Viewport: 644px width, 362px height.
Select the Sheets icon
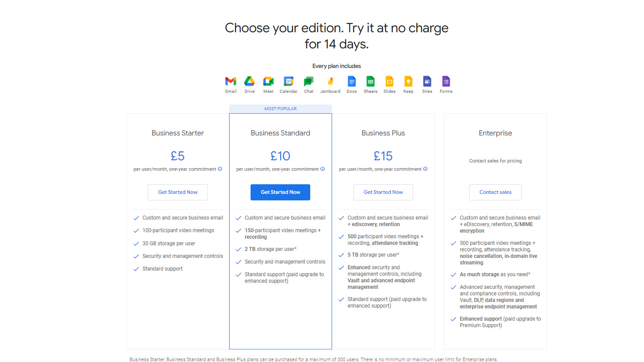(x=370, y=81)
